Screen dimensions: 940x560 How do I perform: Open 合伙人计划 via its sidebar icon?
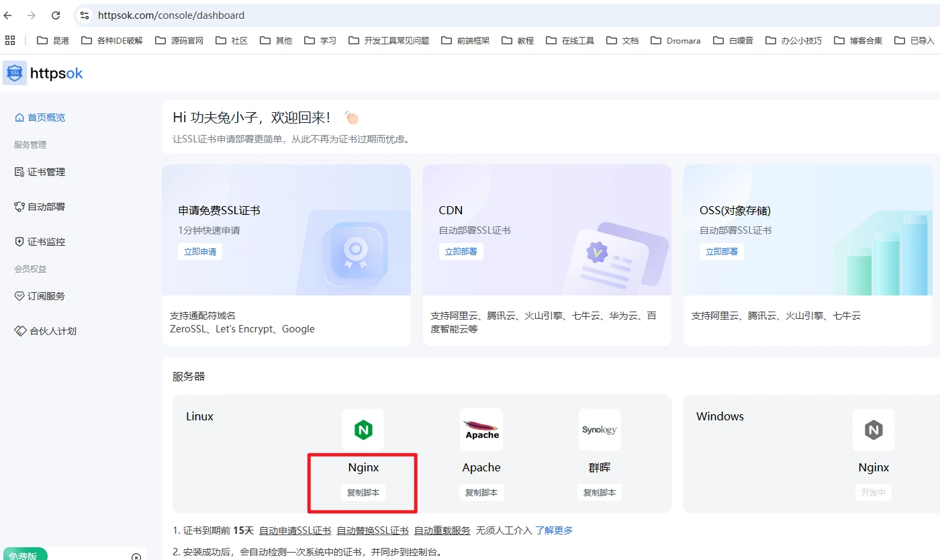(18, 330)
